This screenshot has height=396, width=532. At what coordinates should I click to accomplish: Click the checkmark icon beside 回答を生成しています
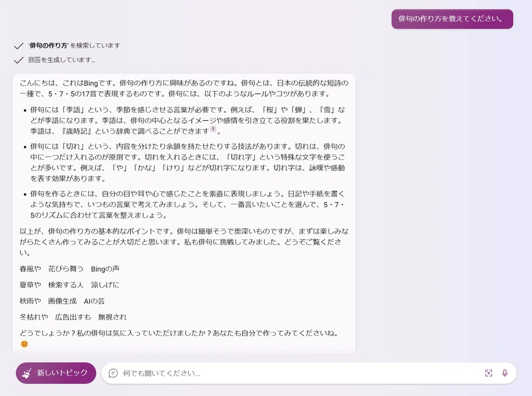coord(19,60)
